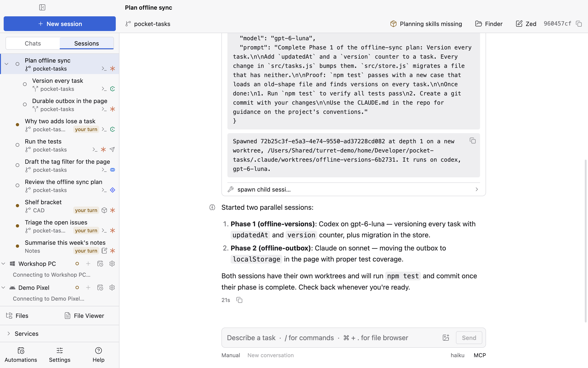Change the haiku model selector
588x368 pixels.
click(457, 355)
